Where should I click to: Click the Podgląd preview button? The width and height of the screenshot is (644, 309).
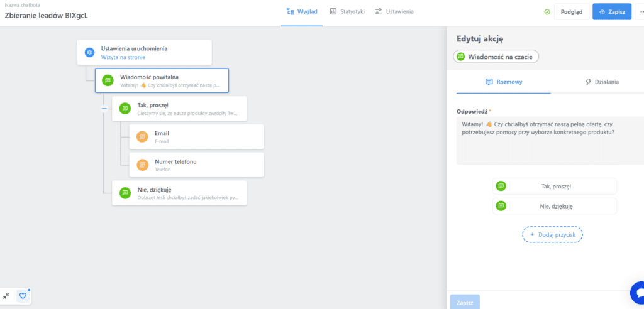pyautogui.click(x=571, y=12)
